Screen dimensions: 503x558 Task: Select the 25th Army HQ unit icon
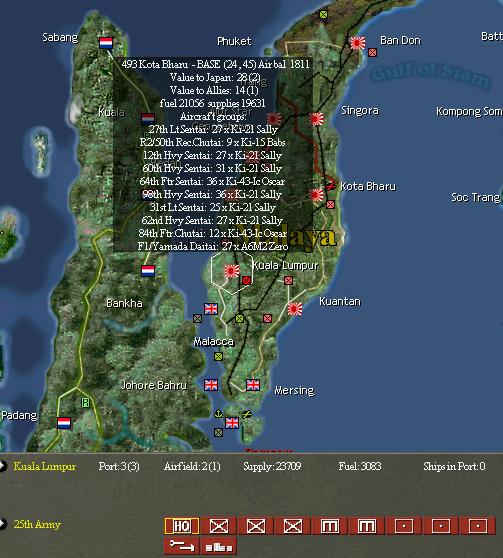tap(182, 526)
